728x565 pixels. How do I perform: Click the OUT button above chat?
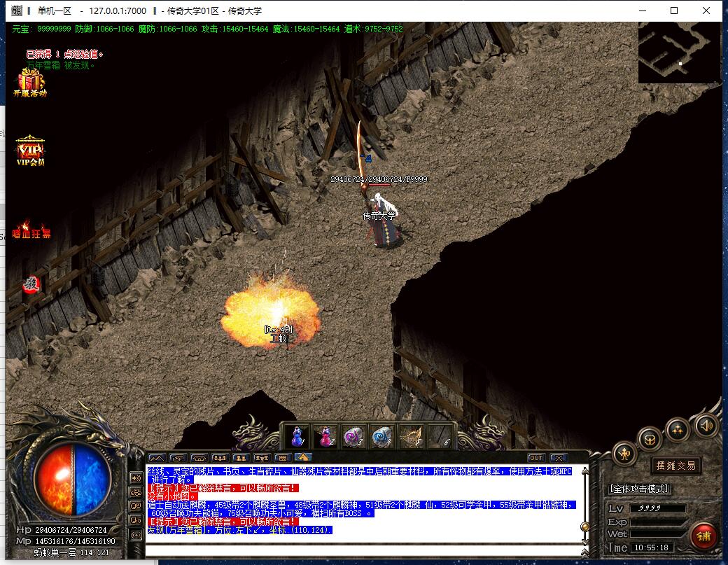tap(536, 458)
